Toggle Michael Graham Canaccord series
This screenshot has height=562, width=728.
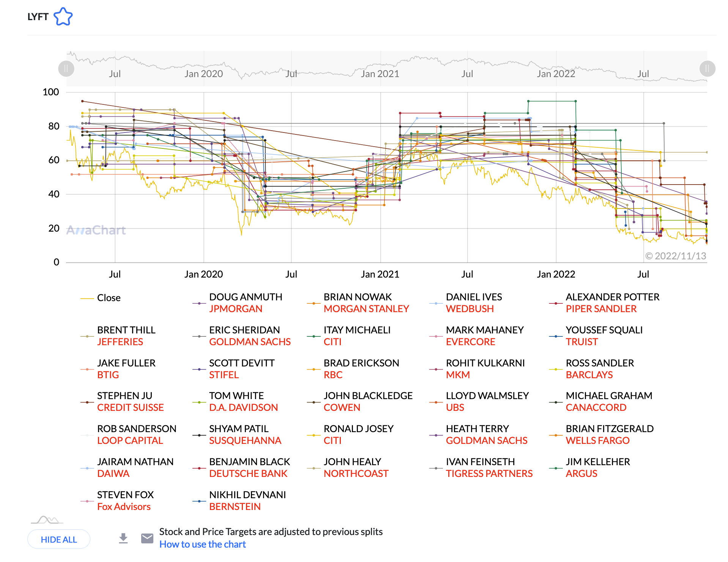[601, 401]
